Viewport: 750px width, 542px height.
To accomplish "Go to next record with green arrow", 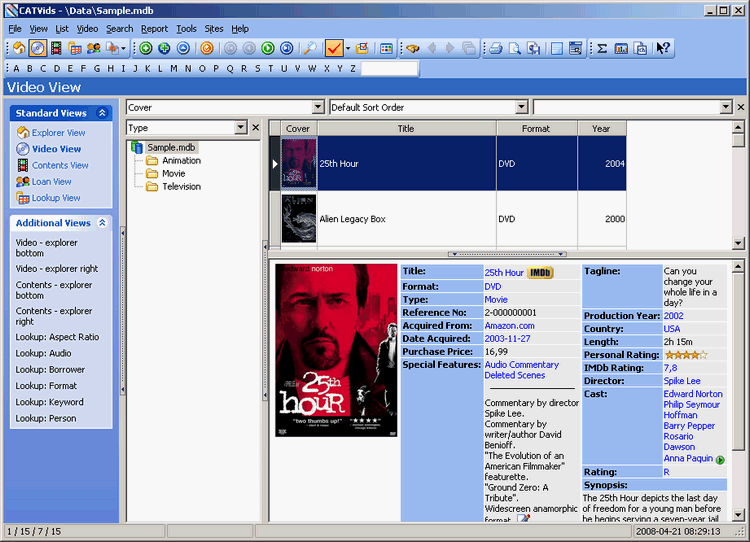I will coord(268,48).
